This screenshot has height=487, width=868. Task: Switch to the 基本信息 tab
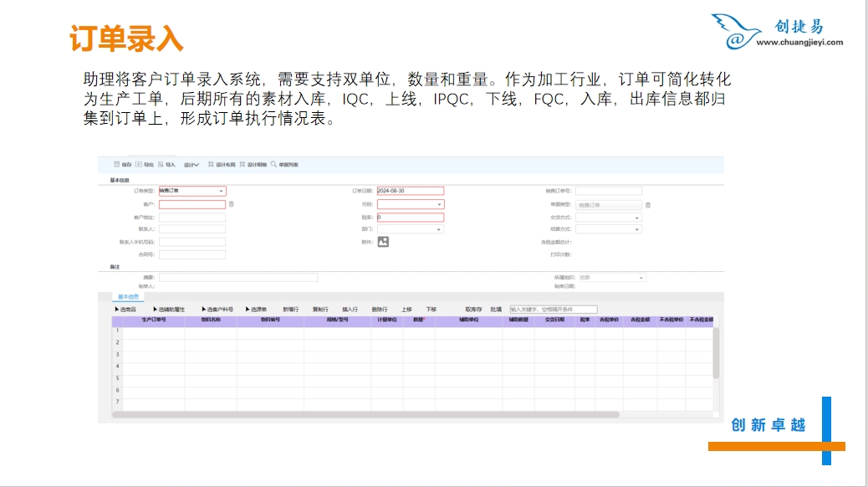pyautogui.click(x=129, y=297)
